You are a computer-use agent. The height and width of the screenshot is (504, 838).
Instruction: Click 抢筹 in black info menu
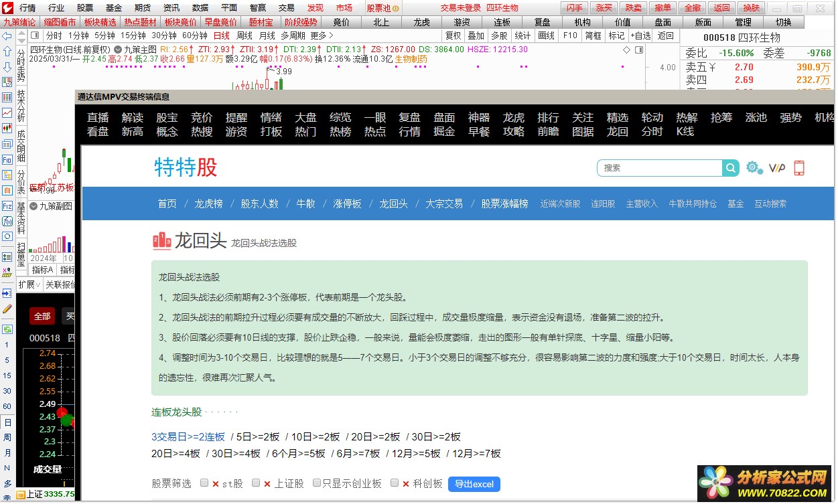tap(721, 117)
